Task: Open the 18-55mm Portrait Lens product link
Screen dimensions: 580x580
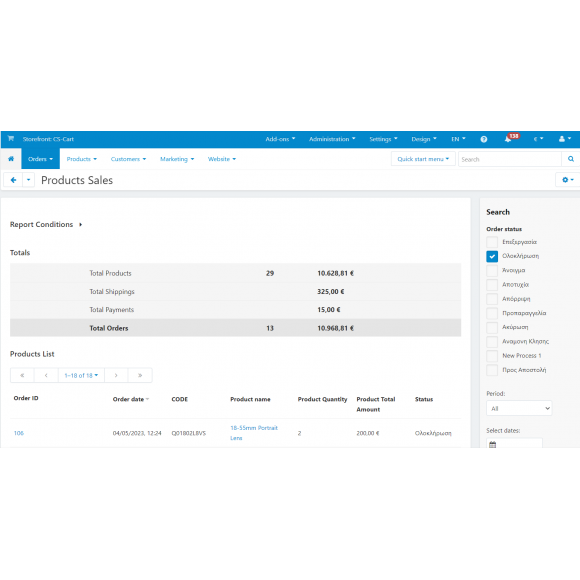Action: [x=254, y=433]
